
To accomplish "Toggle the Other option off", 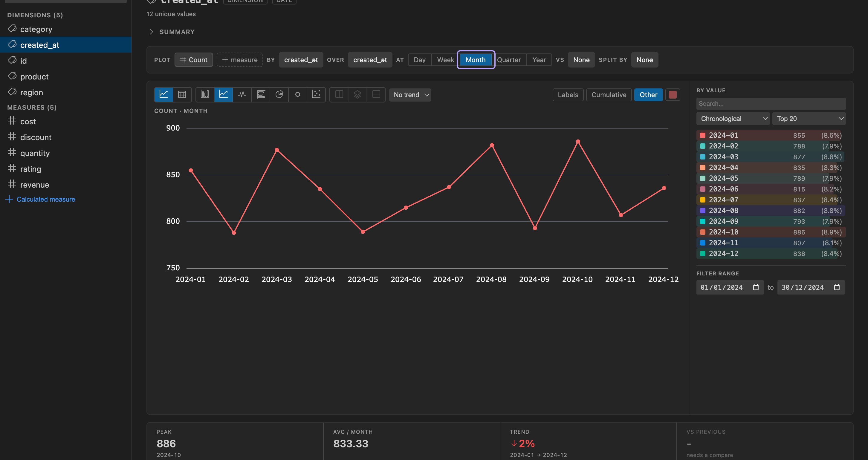I will [x=648, y=95].
